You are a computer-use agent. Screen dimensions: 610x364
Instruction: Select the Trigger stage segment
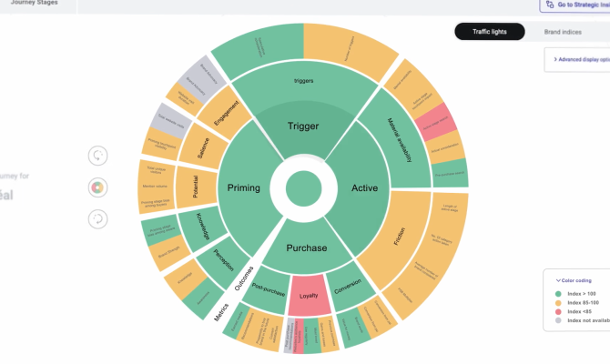[303, 126]
